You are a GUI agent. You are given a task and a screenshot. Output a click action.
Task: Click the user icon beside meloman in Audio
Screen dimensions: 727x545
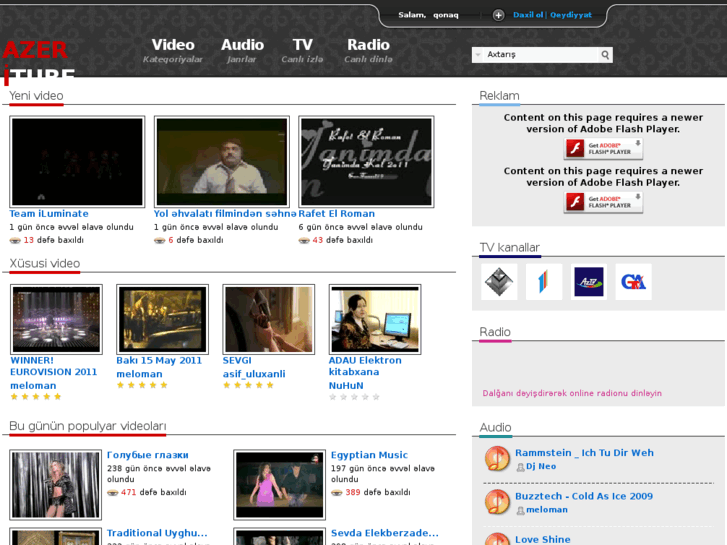[x=520, y=511]
